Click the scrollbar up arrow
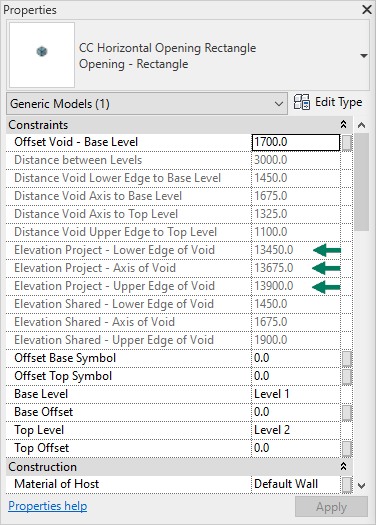Image resolution: width=376 pixels, height=525 pixels. pyautogui.click(x=361, y=125)
